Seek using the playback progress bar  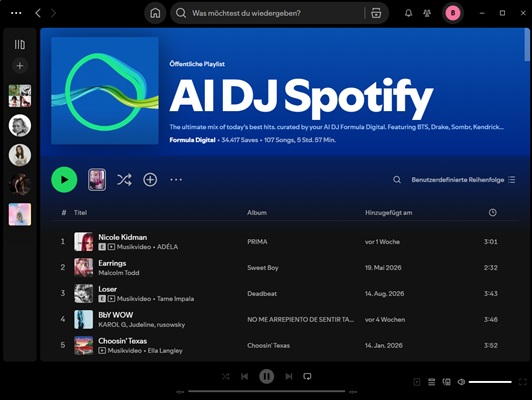click(266, 391)
